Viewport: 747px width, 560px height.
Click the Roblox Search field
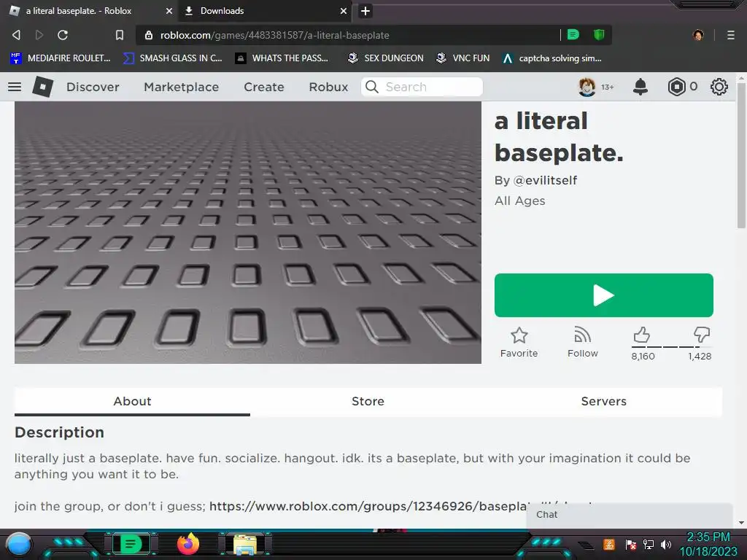click(422, 87)
